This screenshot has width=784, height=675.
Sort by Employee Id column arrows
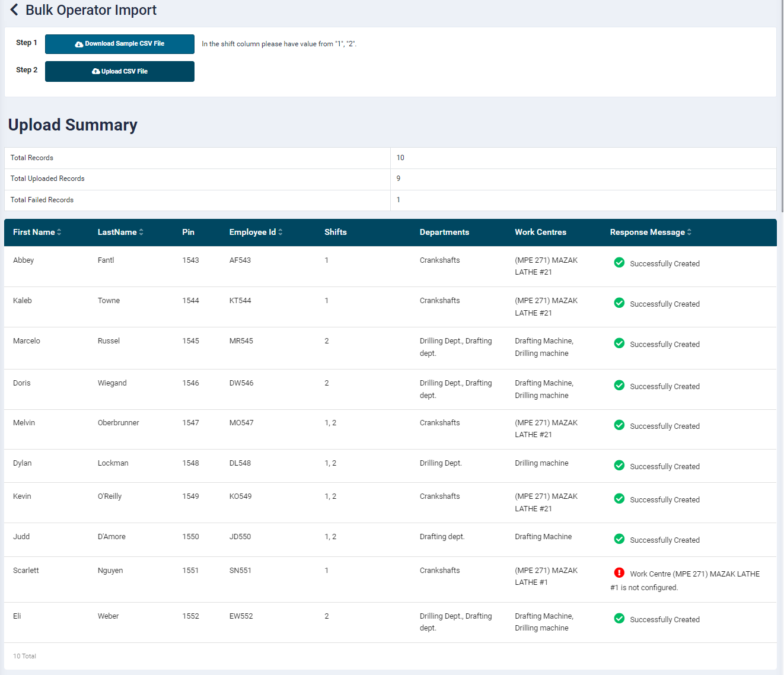[x=281, y=233]
